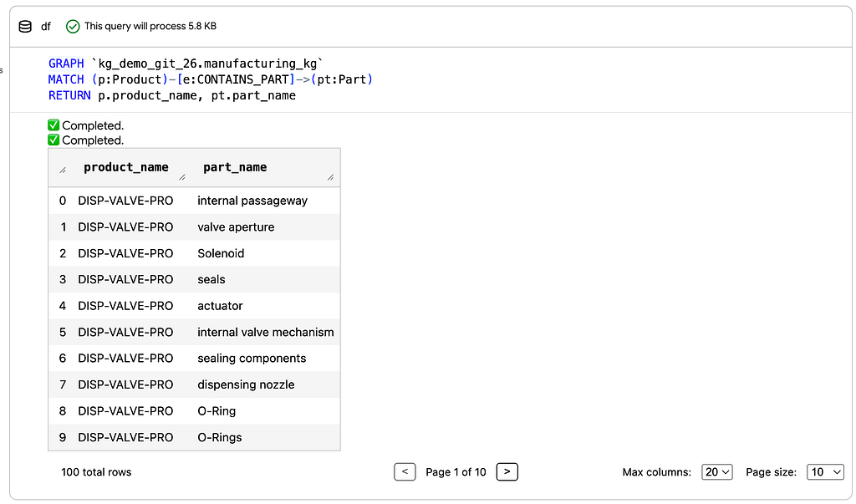Click the 'Page 1 of 10' indicator
Viewport: 856px width, 504px height.
click(456, 471)
